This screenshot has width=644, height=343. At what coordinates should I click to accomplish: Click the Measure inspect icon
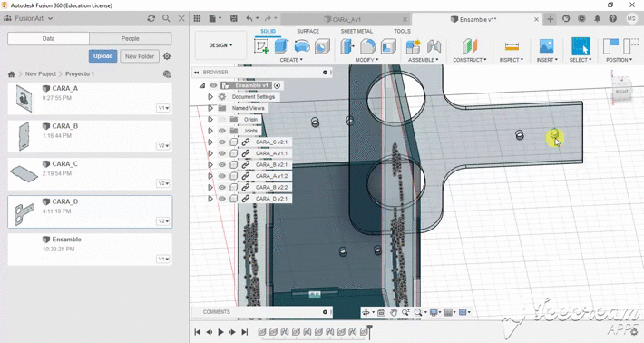[512, 46]
